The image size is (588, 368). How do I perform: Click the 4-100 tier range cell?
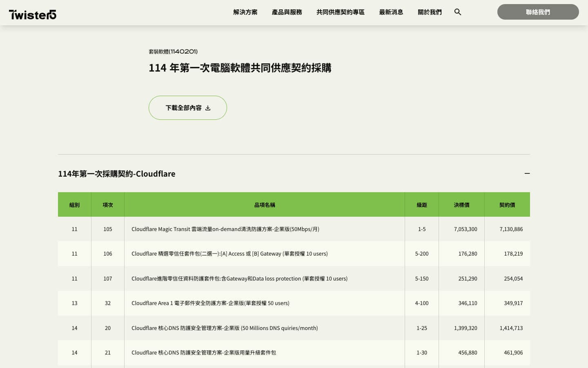pyautogui.click(x=422, y=303)
